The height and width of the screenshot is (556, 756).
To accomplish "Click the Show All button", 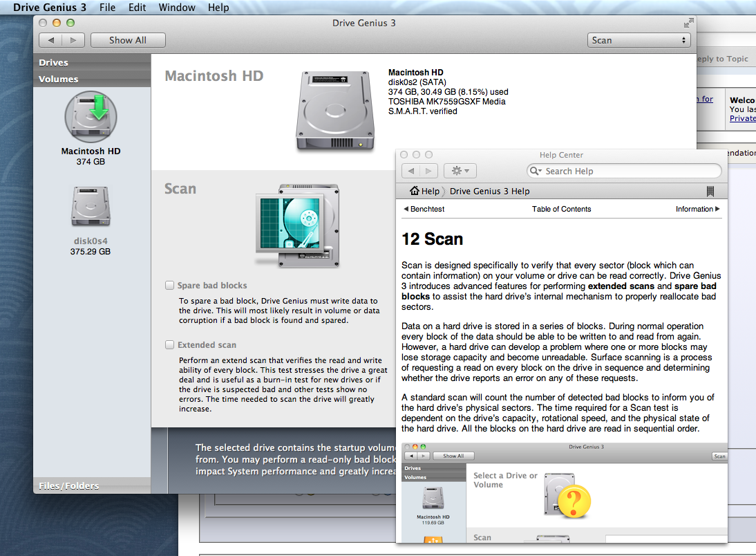I will (128, 40).
